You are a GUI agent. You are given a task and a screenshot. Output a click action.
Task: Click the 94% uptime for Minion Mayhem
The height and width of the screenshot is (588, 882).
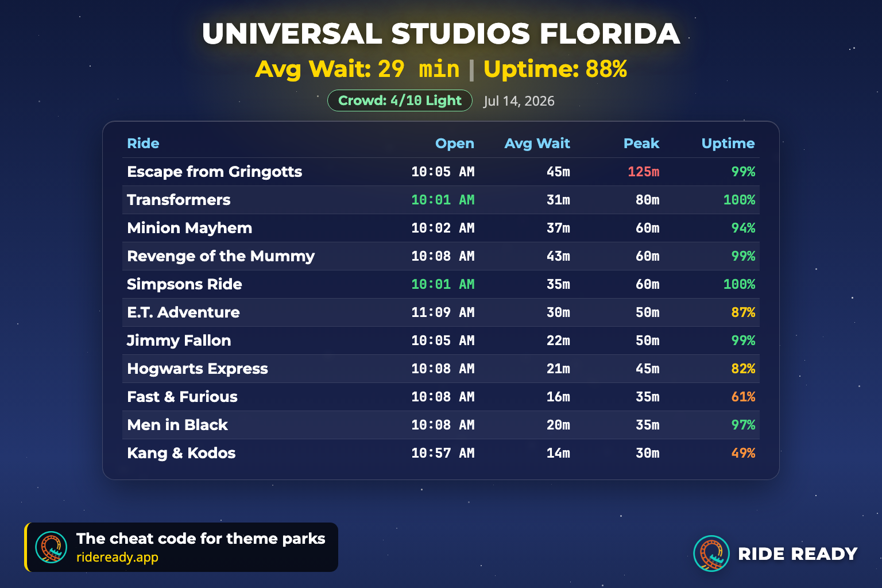743,228
